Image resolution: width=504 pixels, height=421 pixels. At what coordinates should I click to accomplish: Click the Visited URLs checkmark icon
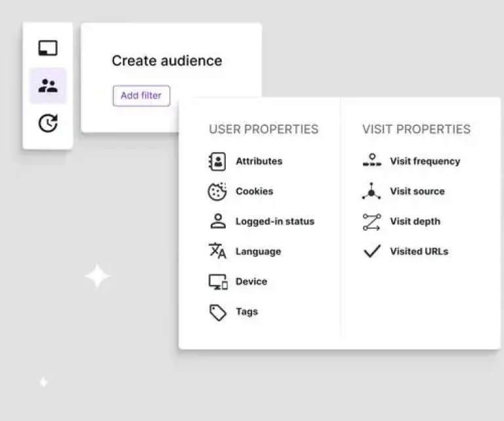(x=371, y=251)
